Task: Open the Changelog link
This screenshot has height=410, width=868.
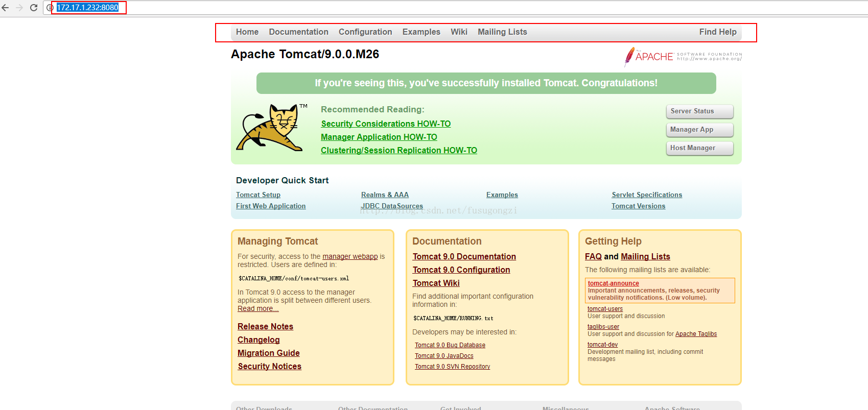Action: (x=259, y=340)
